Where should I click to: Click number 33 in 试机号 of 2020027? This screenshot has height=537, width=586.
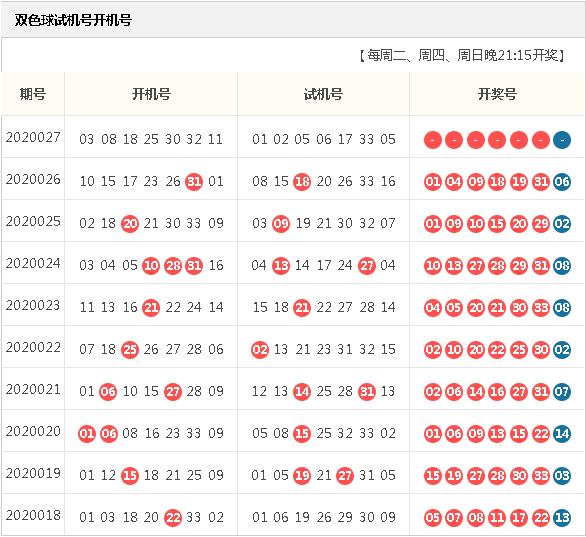[366, 139]
